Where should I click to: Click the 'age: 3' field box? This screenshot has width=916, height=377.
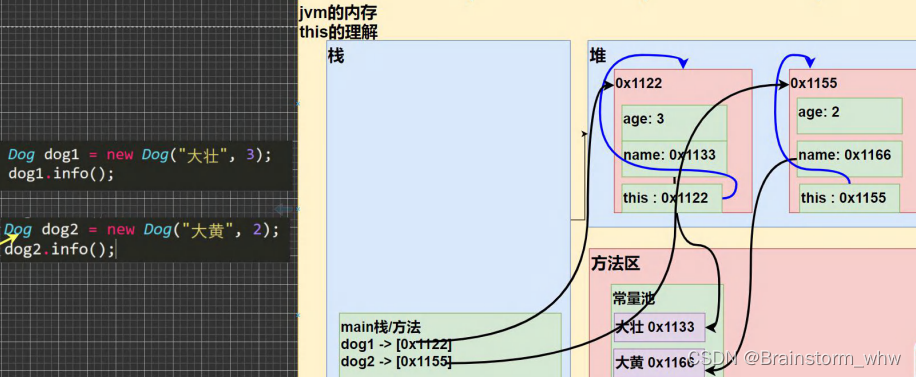(674, 123)
